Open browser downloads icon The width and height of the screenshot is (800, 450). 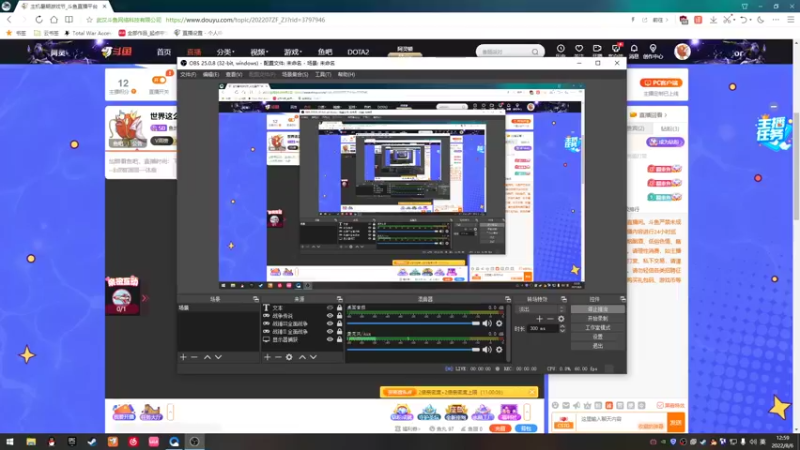tap(713, 20)
